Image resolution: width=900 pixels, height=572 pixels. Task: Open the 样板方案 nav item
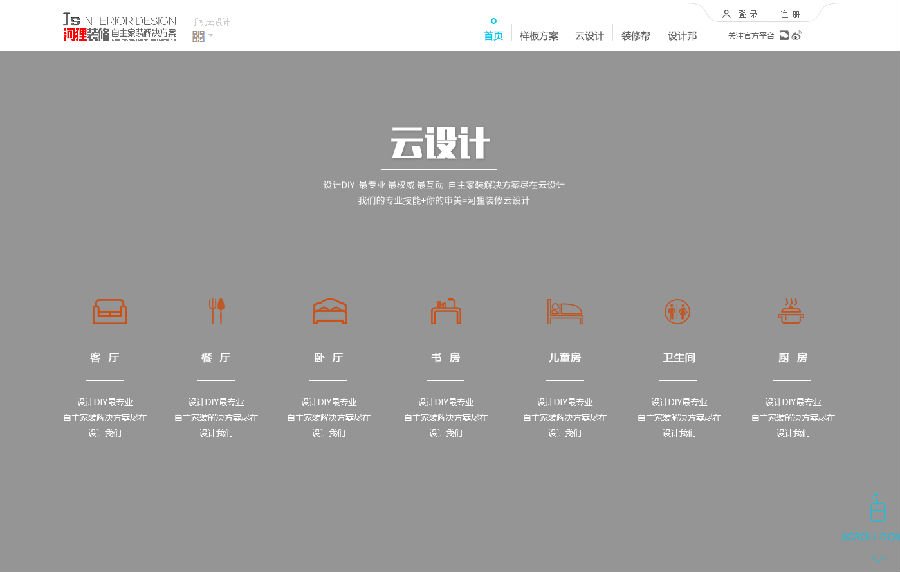tap(538, 36)
